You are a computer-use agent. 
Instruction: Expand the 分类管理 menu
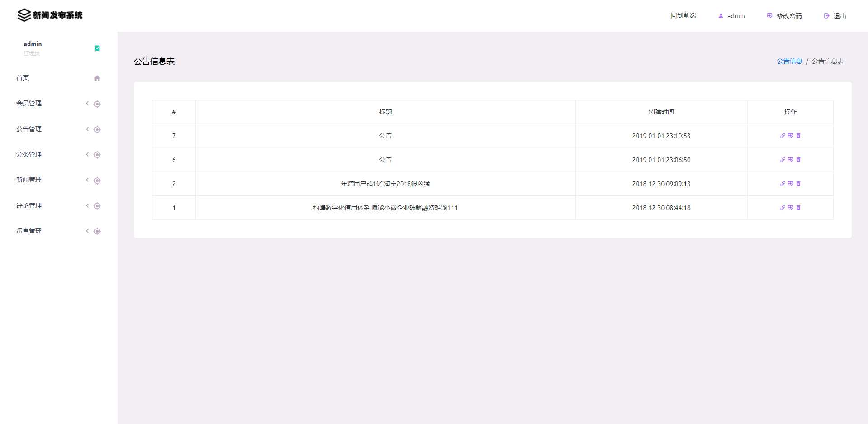tap(87, 154)
